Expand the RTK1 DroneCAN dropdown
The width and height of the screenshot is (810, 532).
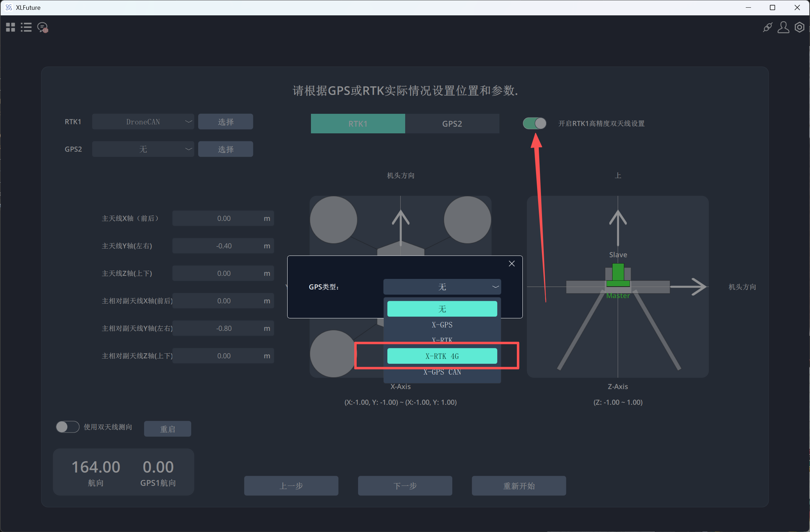tap(143, 122)
